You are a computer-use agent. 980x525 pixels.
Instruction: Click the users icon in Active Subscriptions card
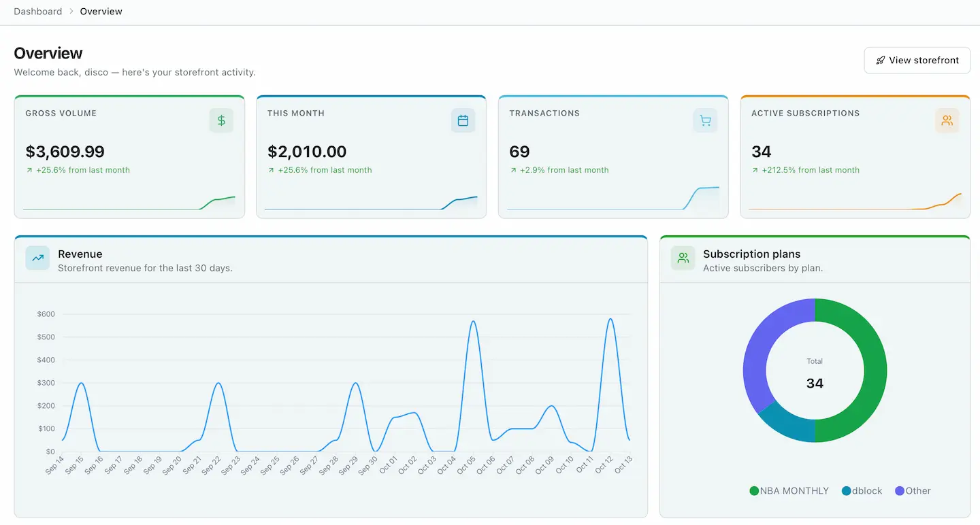[x=947, y=120]
